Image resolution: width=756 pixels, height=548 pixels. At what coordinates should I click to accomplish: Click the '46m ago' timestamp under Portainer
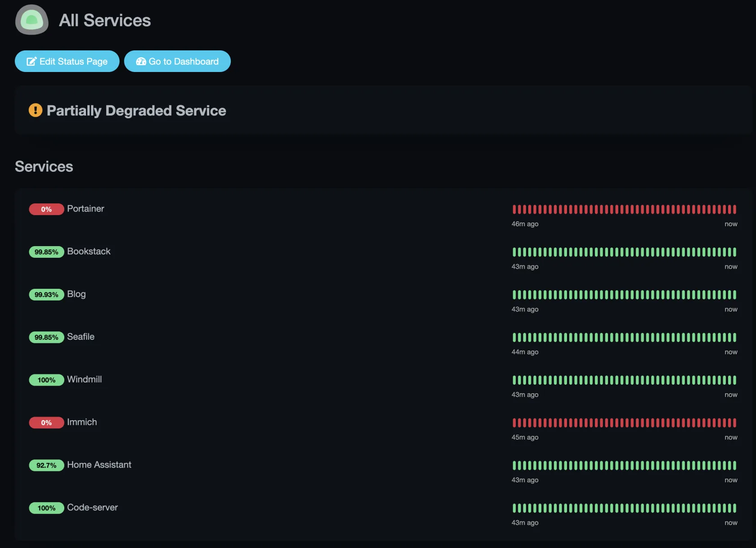point(525,224)
